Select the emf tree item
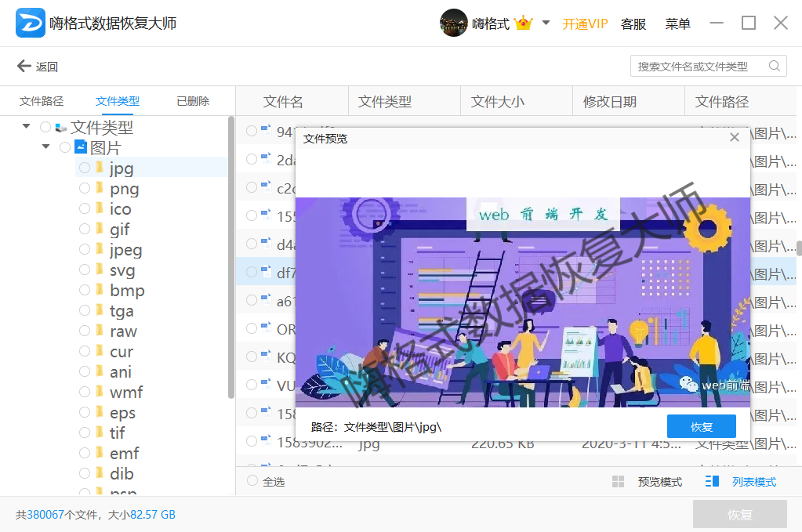 [x=125, y=454]
